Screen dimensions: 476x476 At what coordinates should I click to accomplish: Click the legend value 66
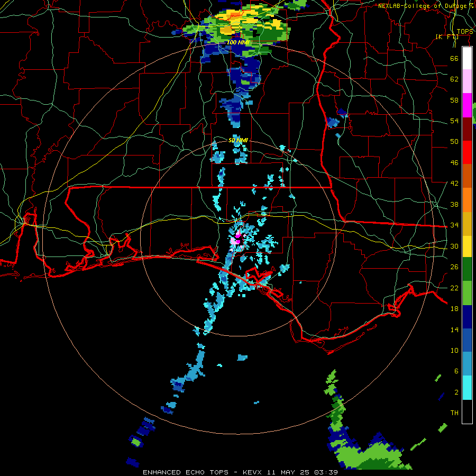coord(454,58)
